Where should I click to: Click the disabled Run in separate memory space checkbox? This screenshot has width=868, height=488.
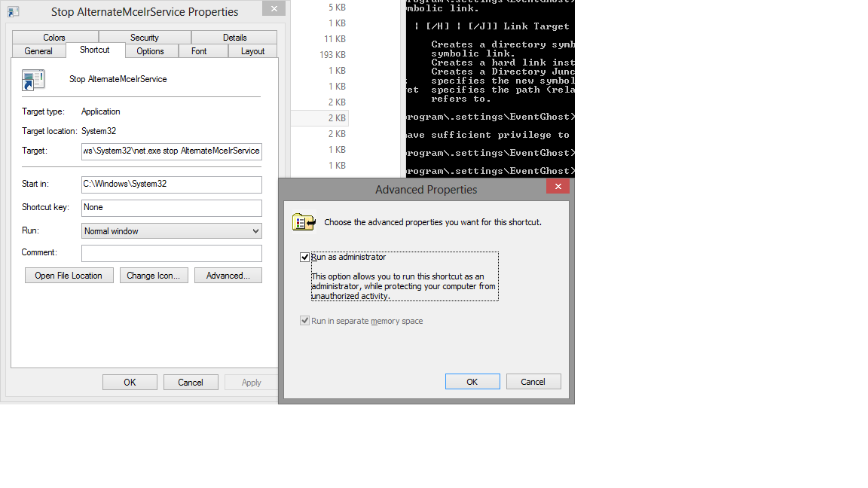point(304,321)
